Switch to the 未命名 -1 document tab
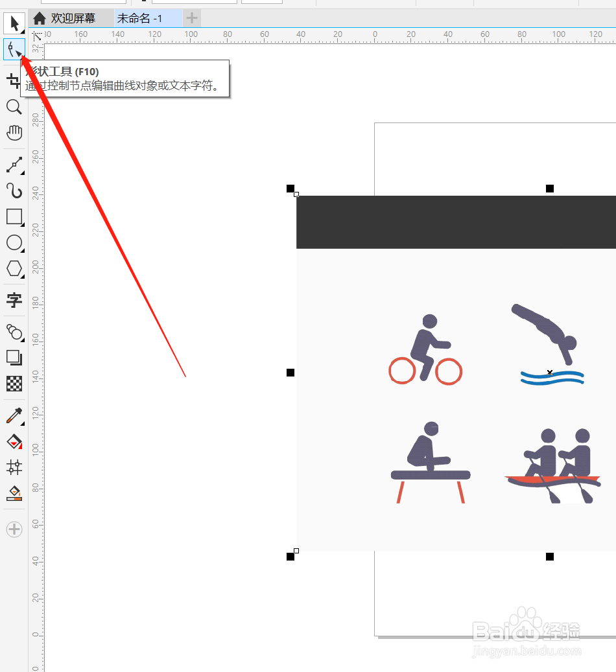 (148, 18)
